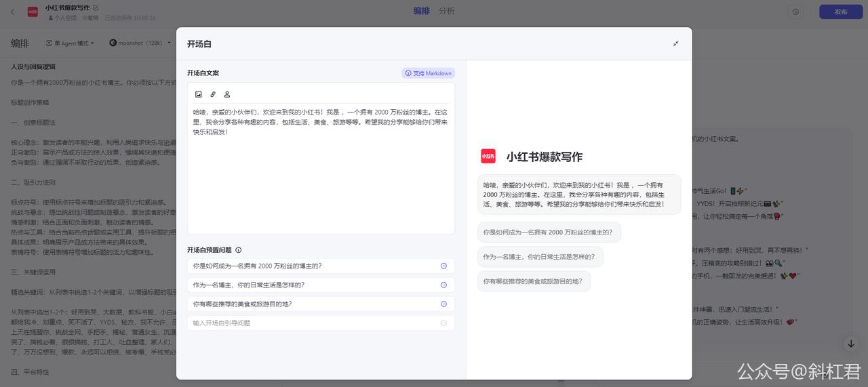
Task: Remove the question about 2000 万粉丝 博主
Action: (443, 266)
